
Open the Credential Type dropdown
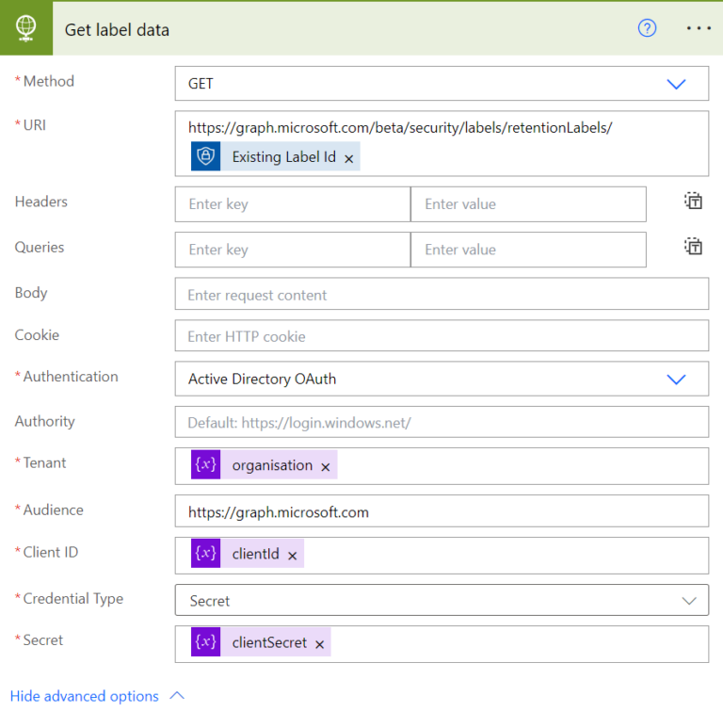pyautogui.click(x=688, y=601)
